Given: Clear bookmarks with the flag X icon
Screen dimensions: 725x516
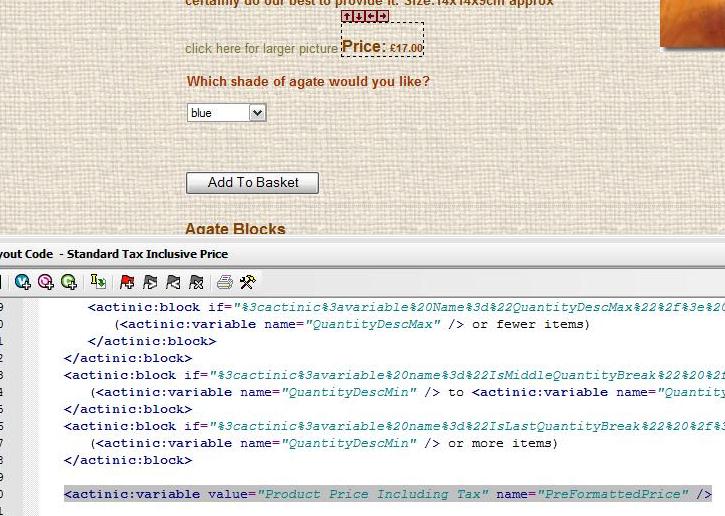Looking at the screenshot, I should coord(196,282).
